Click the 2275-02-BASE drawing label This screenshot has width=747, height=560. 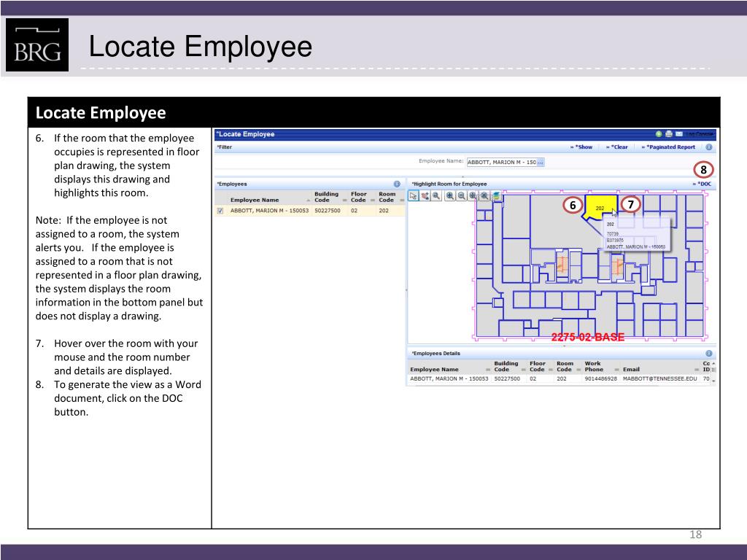point(588,337)
